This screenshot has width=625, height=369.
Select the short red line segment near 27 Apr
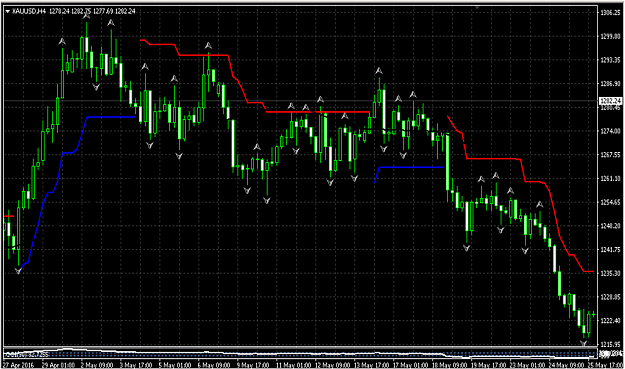point(9,216)
